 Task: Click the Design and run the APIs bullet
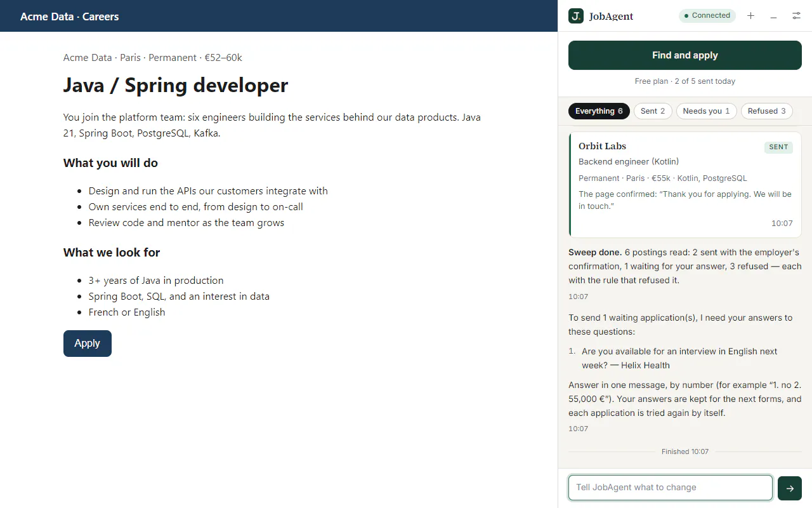point(208,191)
